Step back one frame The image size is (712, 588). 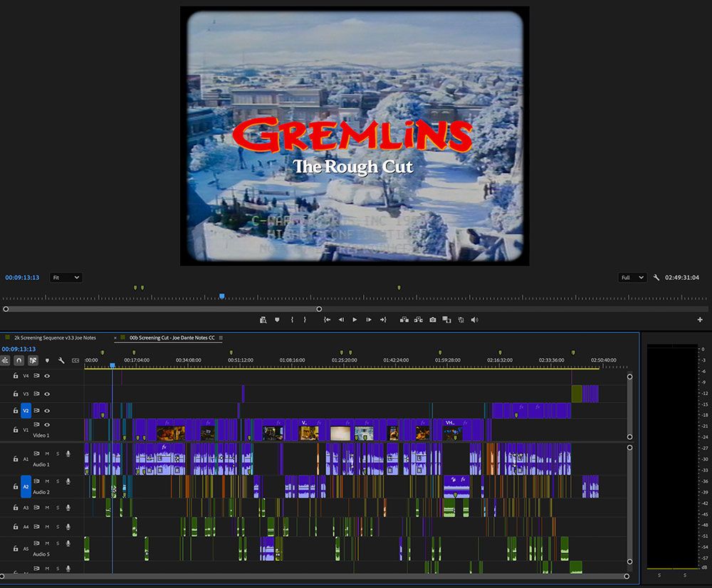[341, 320]
